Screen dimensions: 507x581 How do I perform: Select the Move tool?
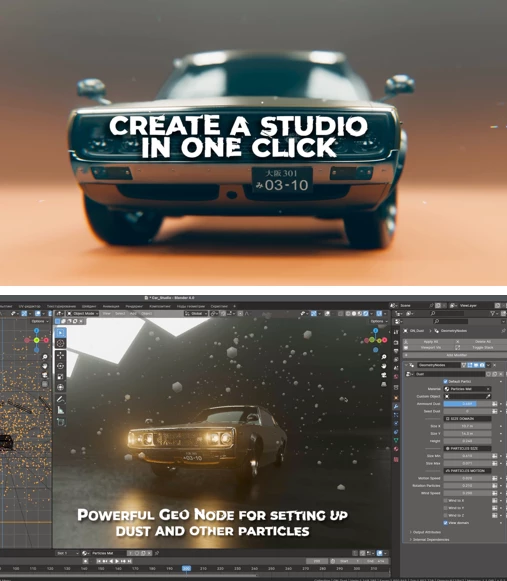coord(60,355)
